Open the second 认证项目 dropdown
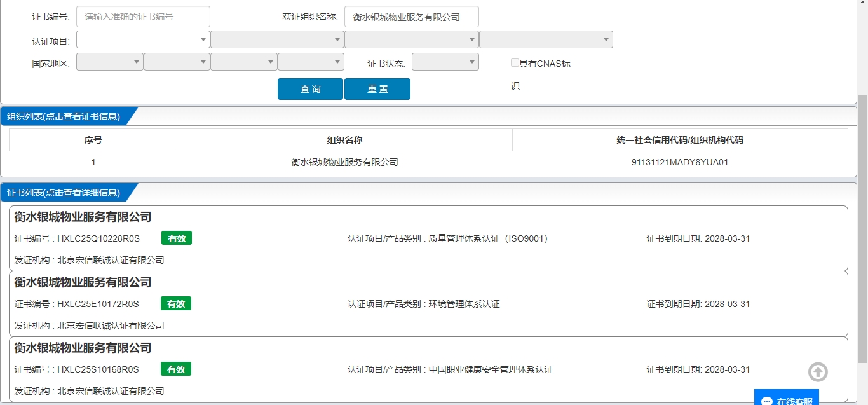Screen dimensions: 868x405 [x=277, y=39]
